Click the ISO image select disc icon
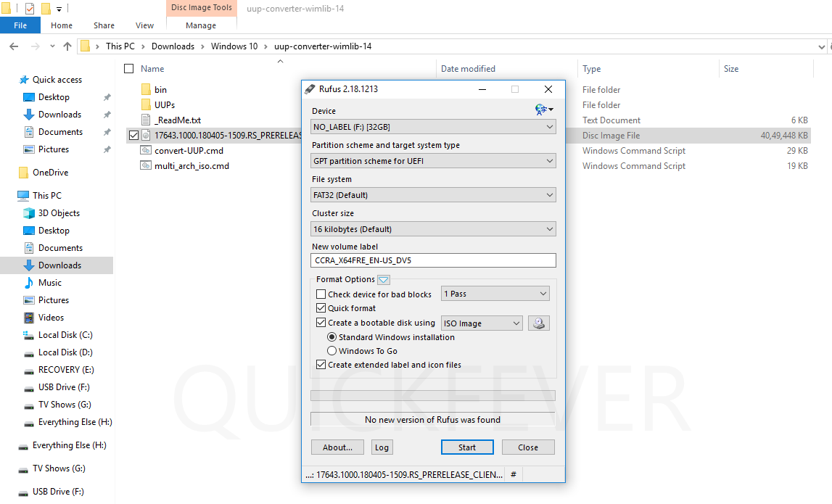This screenshot has height=504, width=832. [x=538, y=323]
